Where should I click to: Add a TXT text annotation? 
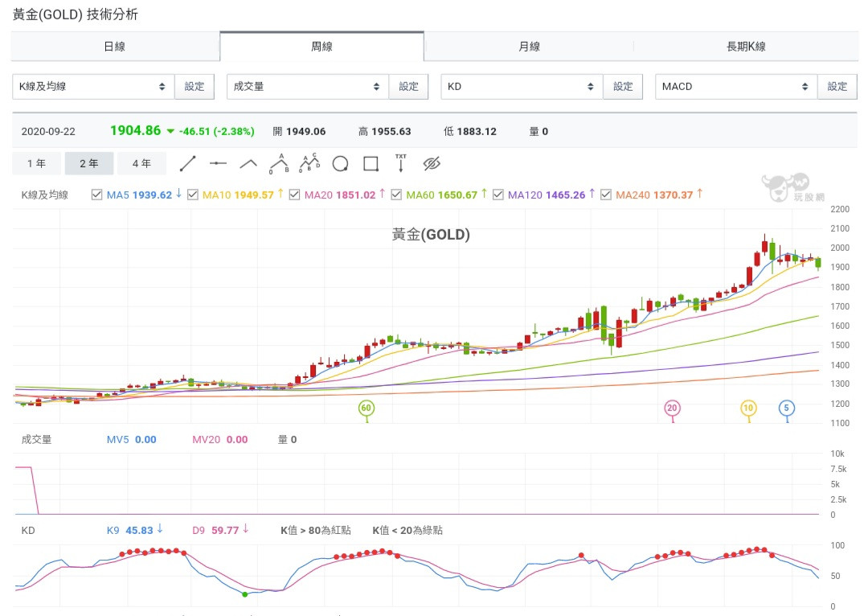(401, 163)
